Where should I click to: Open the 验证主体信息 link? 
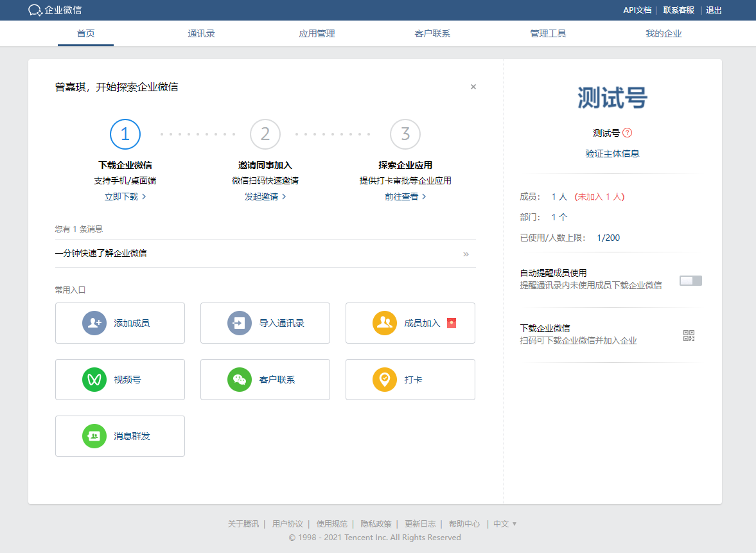(x=612, y=154)
